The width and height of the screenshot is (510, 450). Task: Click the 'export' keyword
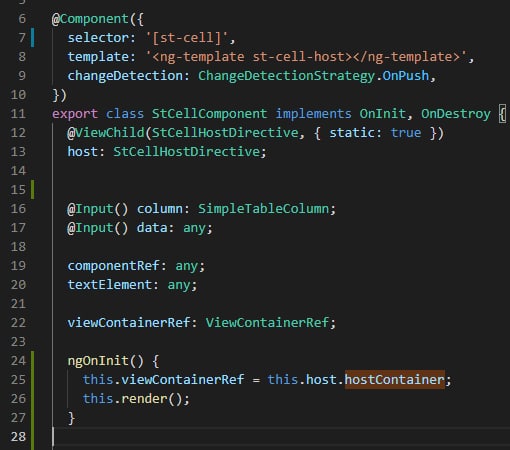coord(75,114)
